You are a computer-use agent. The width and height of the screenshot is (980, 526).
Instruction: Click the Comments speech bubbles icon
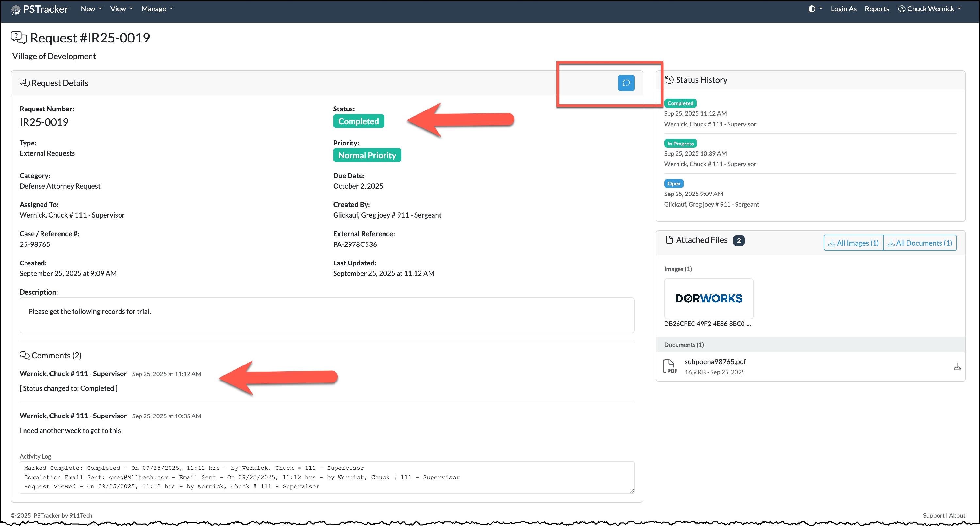coord(24,355)
